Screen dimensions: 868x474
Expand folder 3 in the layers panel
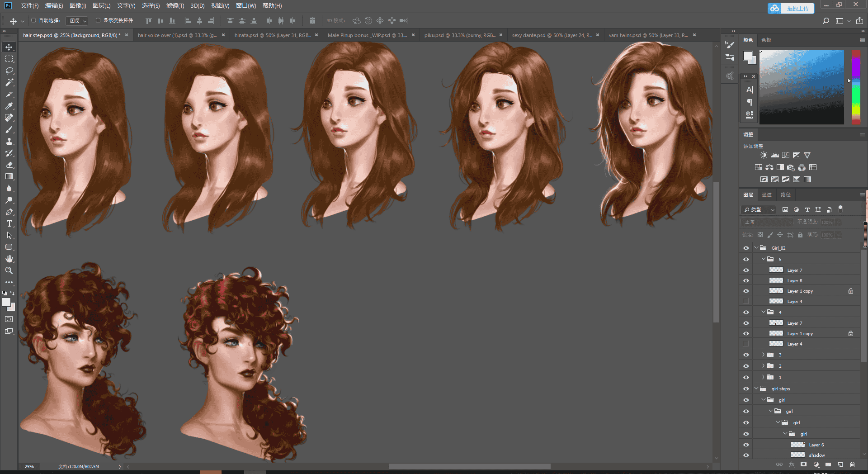(x=764, y=355)
